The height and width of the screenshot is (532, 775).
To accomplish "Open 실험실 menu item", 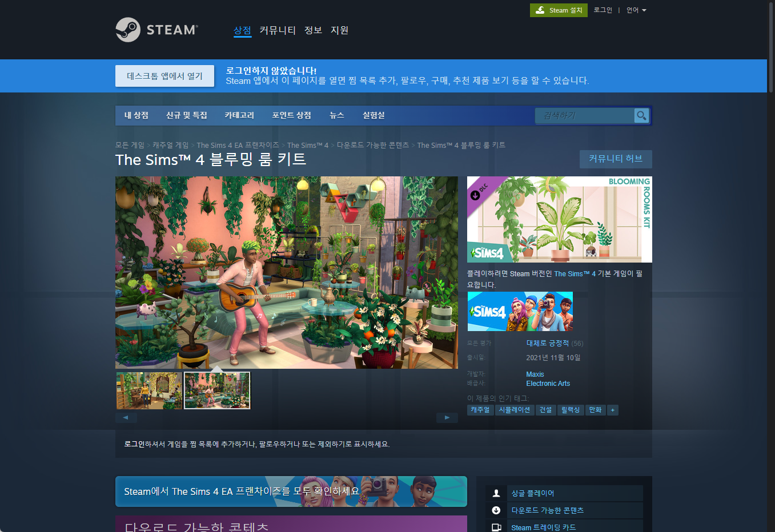I will (x=374, y=115).
